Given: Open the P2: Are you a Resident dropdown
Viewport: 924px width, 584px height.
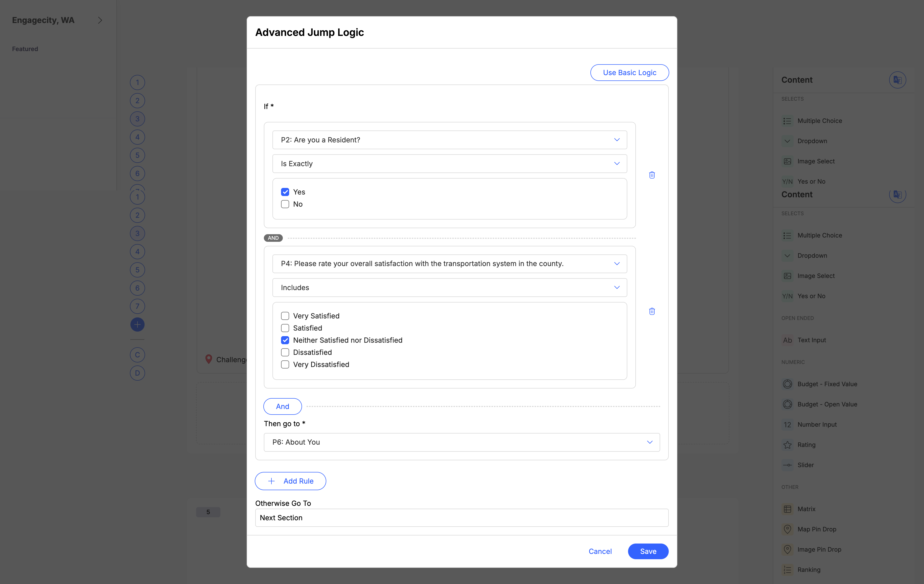Looking at the screenshot, I should [x=449, y=140].
